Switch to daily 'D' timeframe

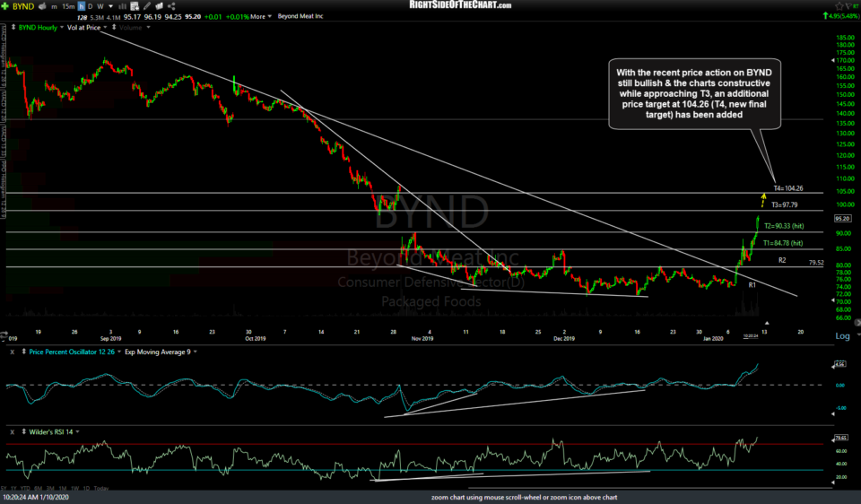pos(91,5)
